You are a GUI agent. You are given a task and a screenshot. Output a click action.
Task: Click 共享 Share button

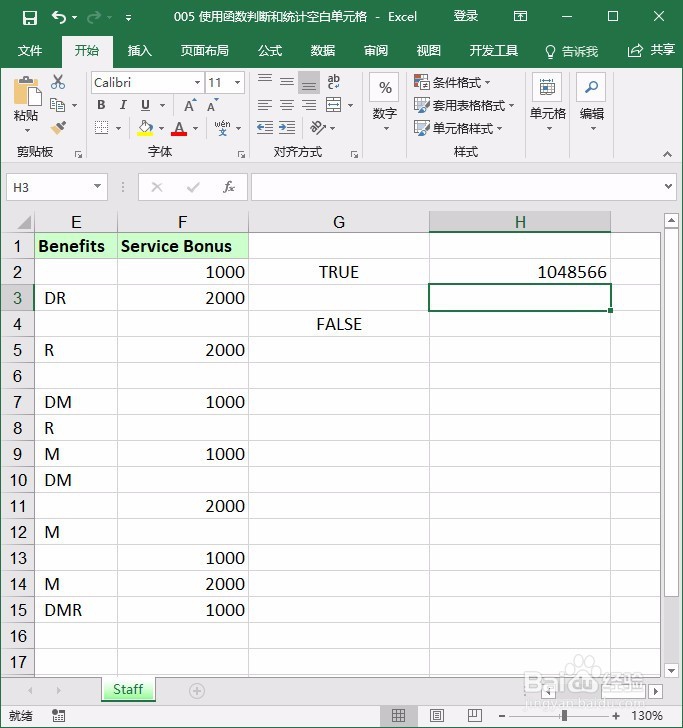click(651, 50)
